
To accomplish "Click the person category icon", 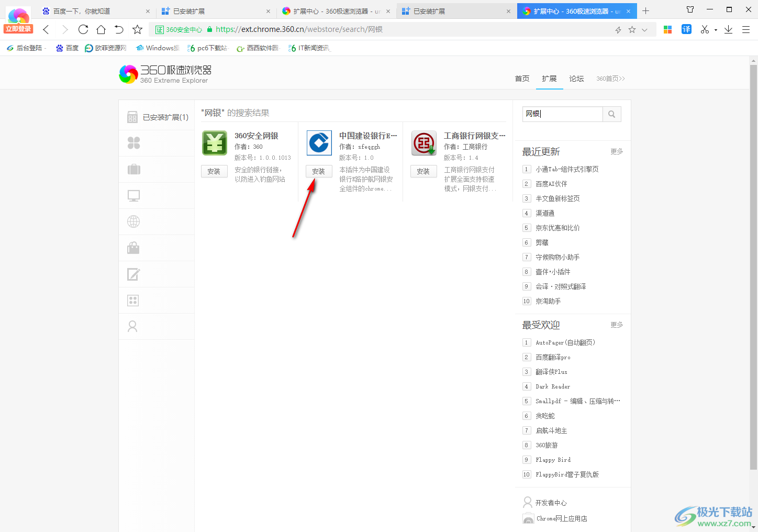I will pos(132,326).
